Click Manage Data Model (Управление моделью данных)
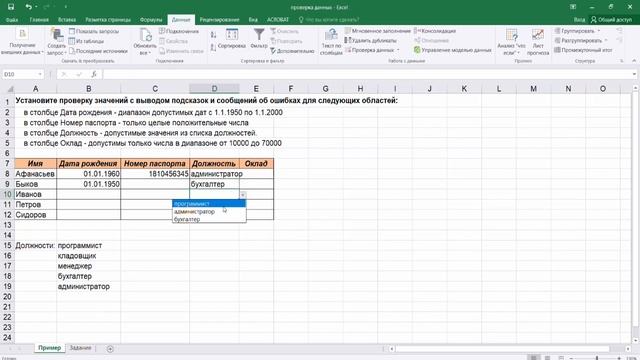 (453, 50)
